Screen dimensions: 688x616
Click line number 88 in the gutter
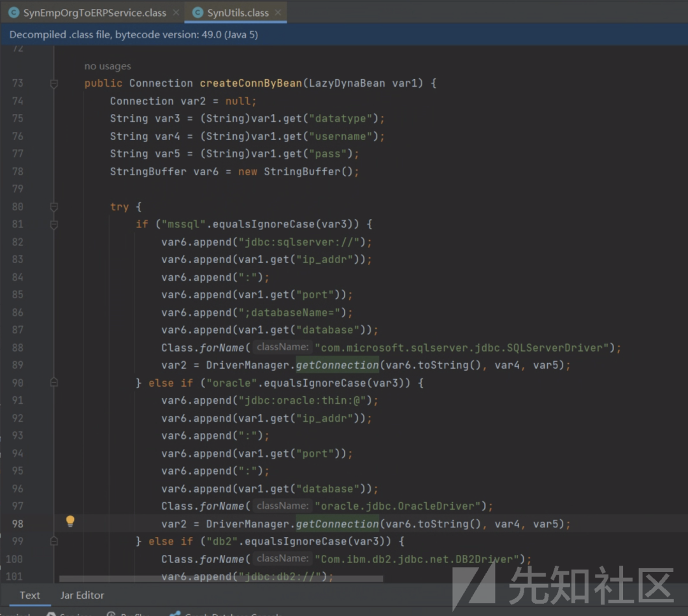pos(18,348)
